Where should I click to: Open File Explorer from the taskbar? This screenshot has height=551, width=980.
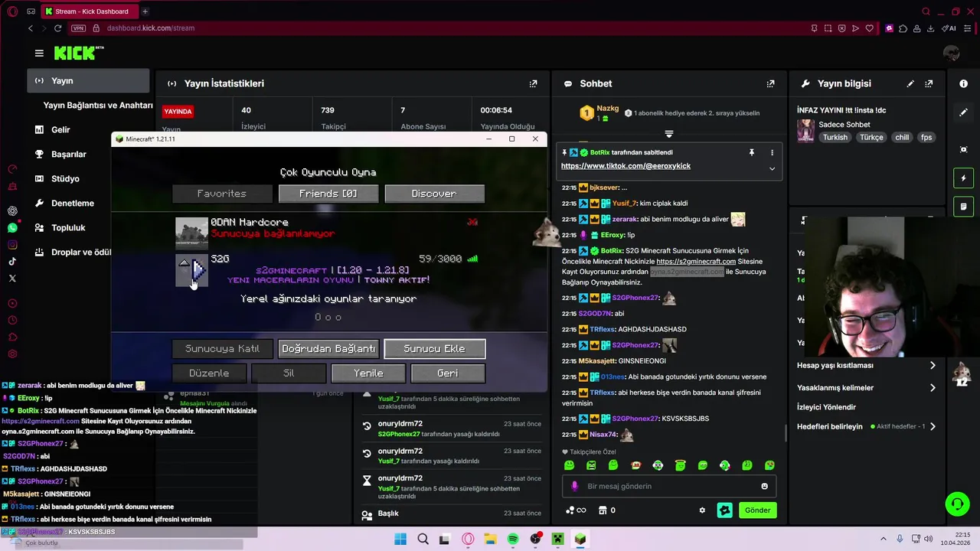(x=490, y=540)
